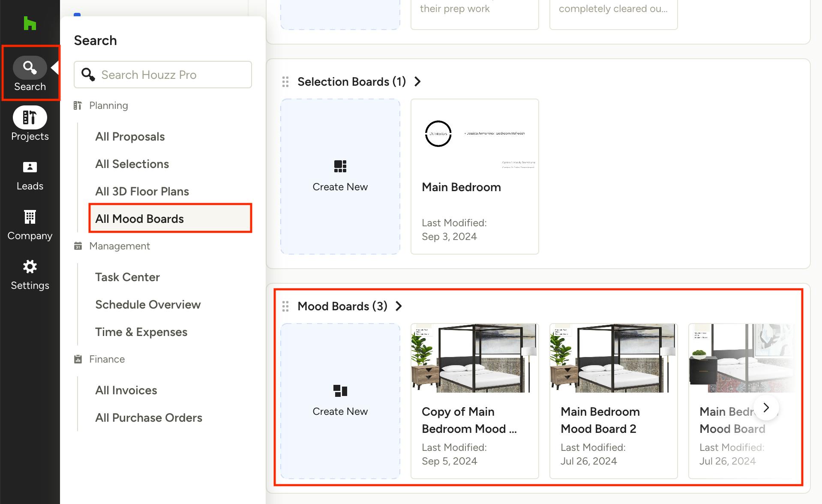Open All Proposals from Planning
This screenshot has width=822, height=504.
coord(130,136)
